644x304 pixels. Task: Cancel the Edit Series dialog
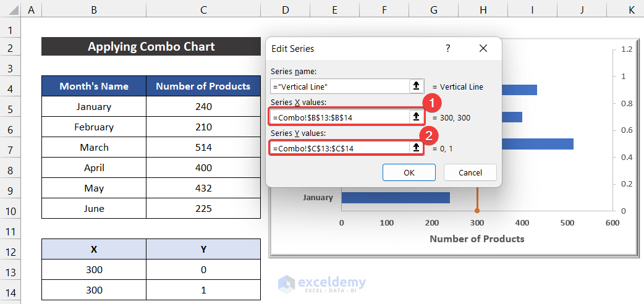pyautogui.click(x=470, y=172)
